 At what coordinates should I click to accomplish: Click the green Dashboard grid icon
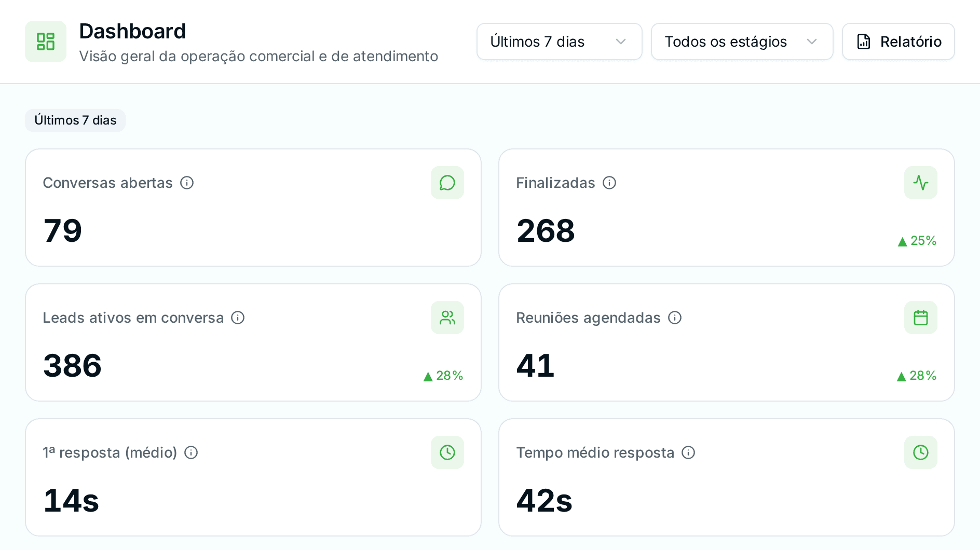(46, 42)
